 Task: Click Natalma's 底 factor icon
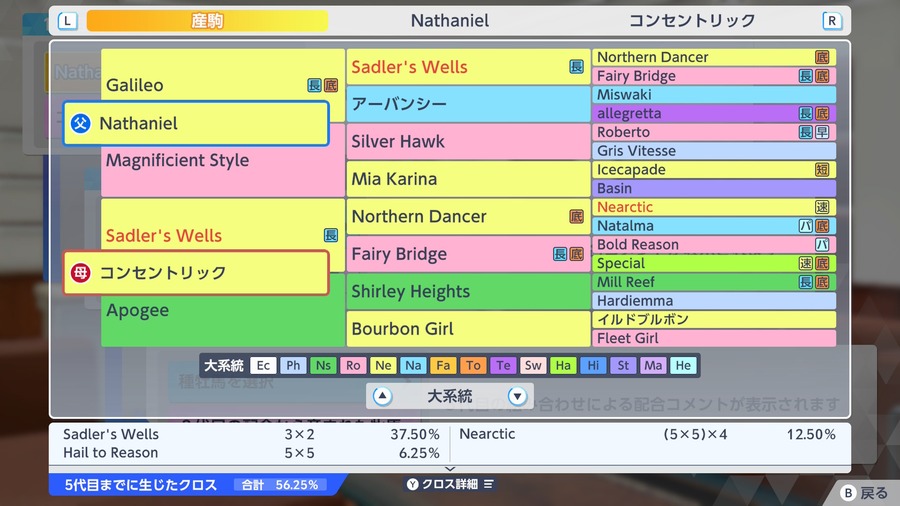(822, 226)
